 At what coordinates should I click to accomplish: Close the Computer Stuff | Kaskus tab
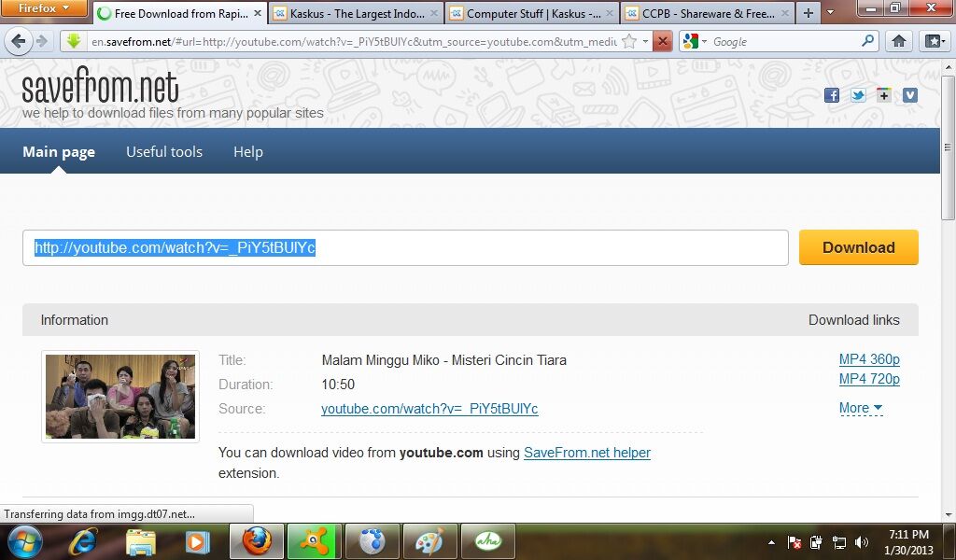[x=609, y=13]
